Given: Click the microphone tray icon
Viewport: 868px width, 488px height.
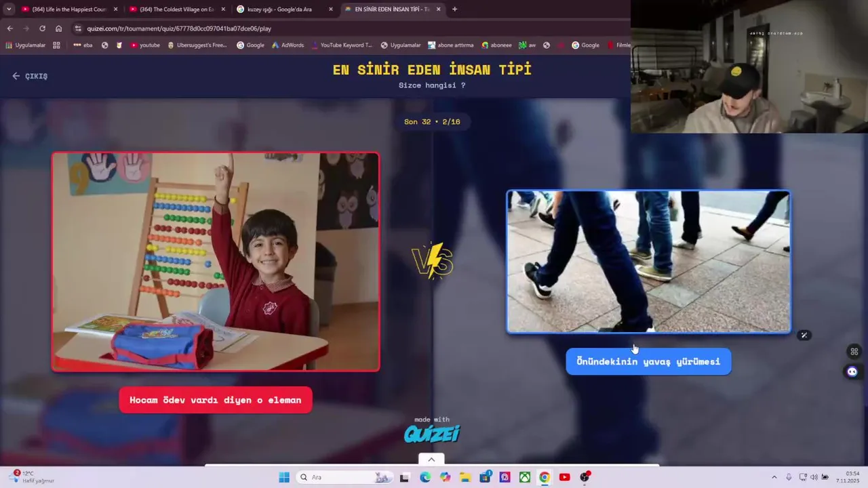Looking at the screenshot, I should coord(789,477).
